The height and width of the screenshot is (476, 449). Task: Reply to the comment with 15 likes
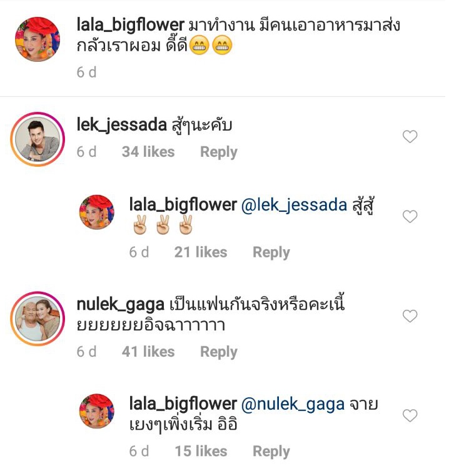271,452
